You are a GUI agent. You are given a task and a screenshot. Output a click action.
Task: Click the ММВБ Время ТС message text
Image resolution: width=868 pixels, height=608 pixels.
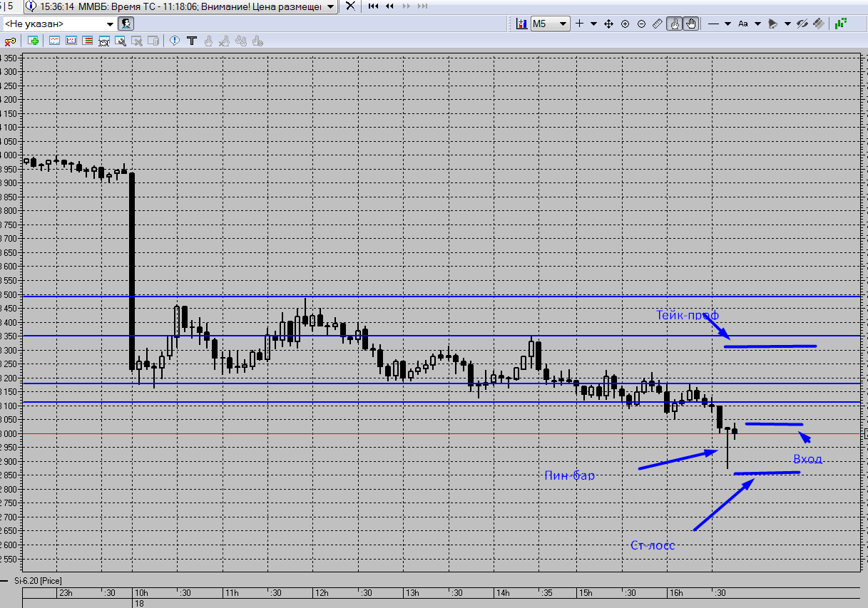[x=183, y=6]
